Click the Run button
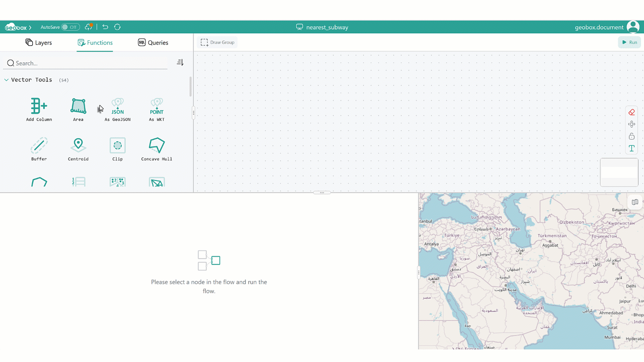The image size is (644, 362). [629, 42]
